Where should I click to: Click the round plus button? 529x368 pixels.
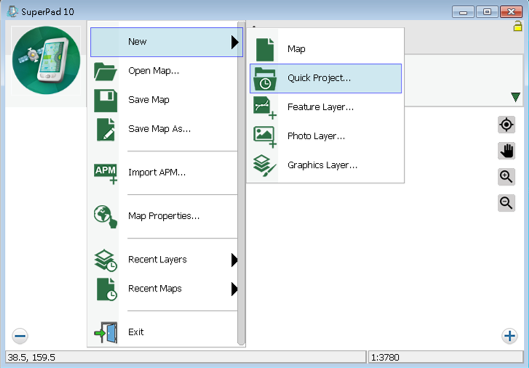509,336
